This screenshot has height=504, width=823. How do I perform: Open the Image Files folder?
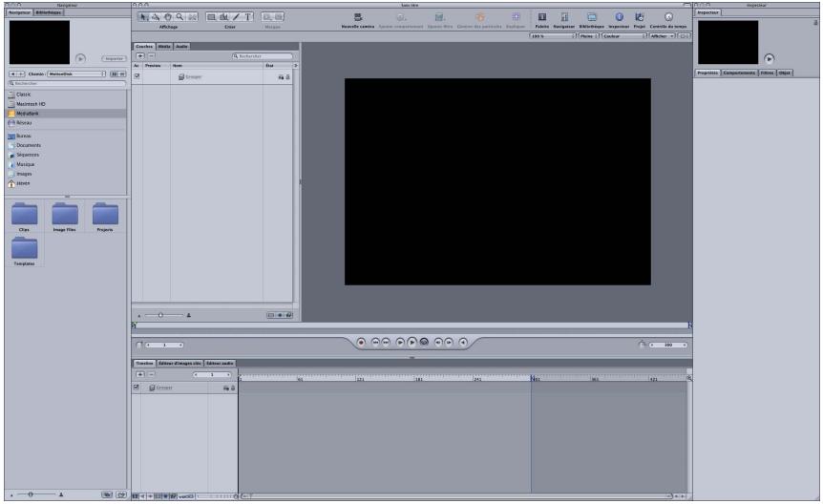tap(65, 217)
